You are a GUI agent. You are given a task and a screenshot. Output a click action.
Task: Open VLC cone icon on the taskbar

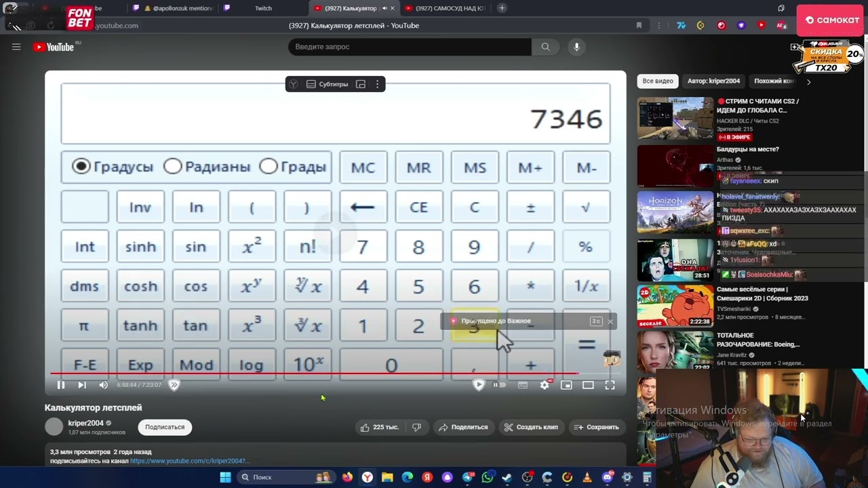[587, 477]
